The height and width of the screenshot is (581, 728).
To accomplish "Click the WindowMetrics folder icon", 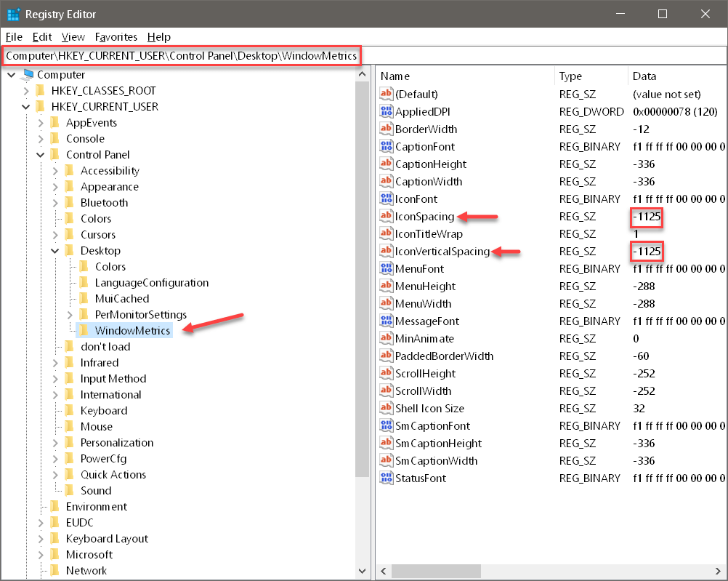I will click(84, 330).
